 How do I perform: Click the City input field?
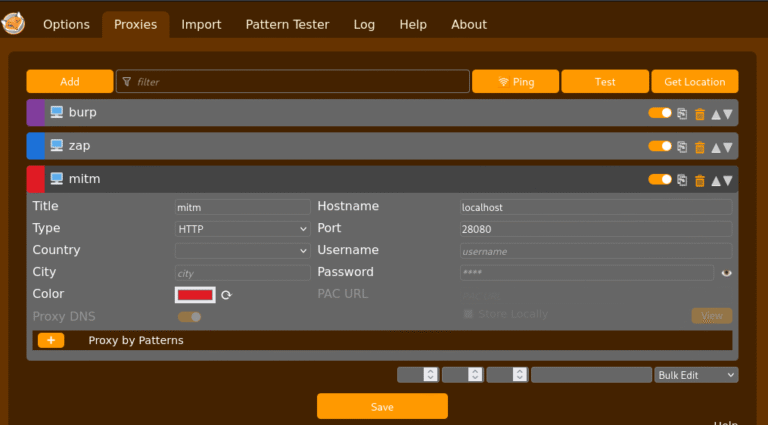(x=242, y=273)
